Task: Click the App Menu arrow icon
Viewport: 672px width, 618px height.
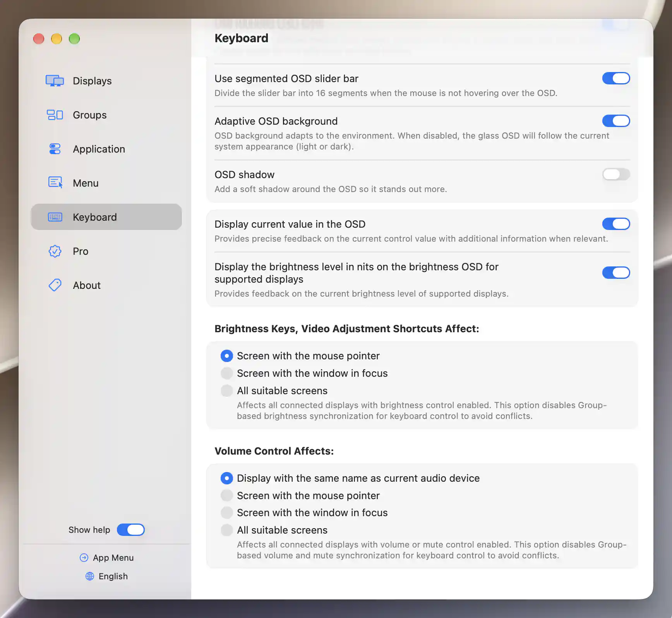Action: [x=84, y=558]
